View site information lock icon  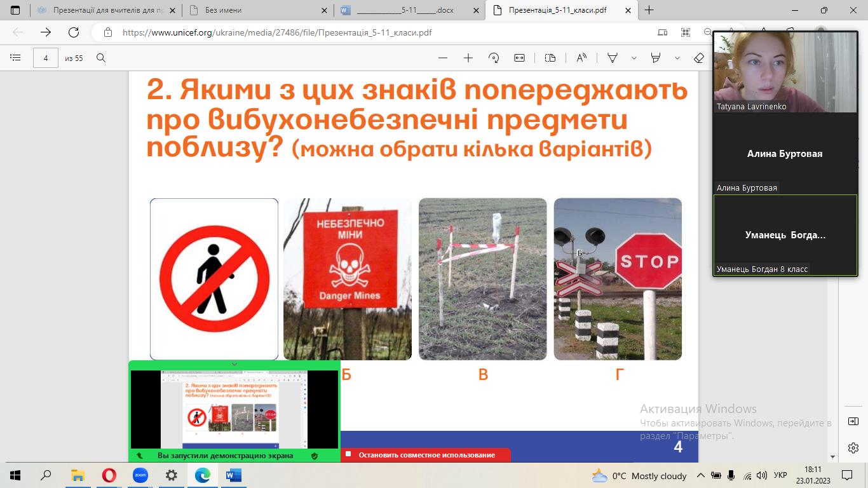[x=107, y=32]
